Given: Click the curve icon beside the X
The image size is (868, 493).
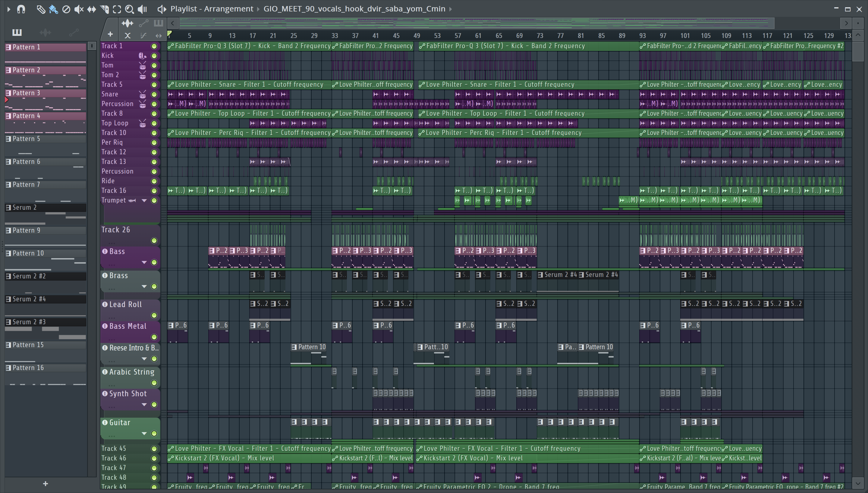Looking at the screenshot, I should (x=143, y=35).
